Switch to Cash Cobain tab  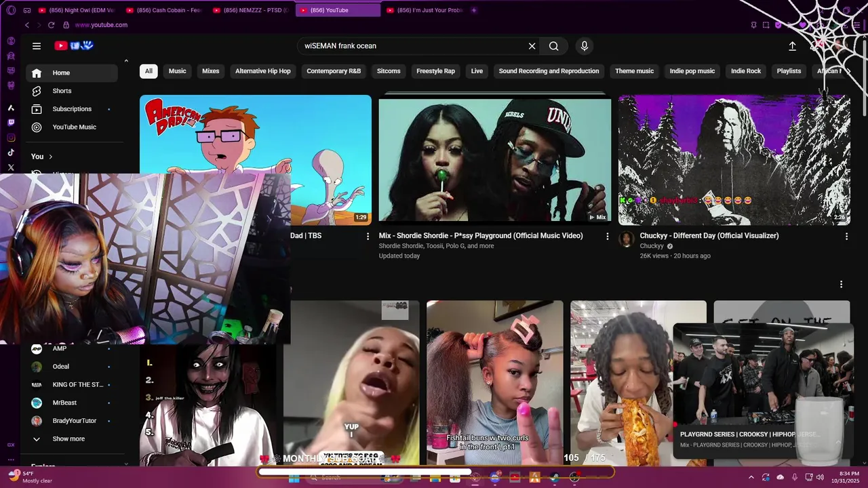pos(163,10)
